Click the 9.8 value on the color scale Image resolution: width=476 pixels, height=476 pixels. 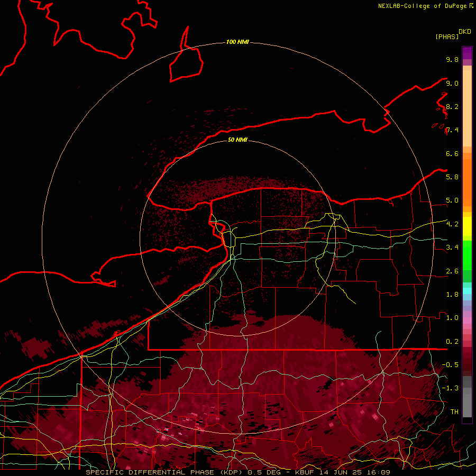pyautogui.click(x=452, y=59)
